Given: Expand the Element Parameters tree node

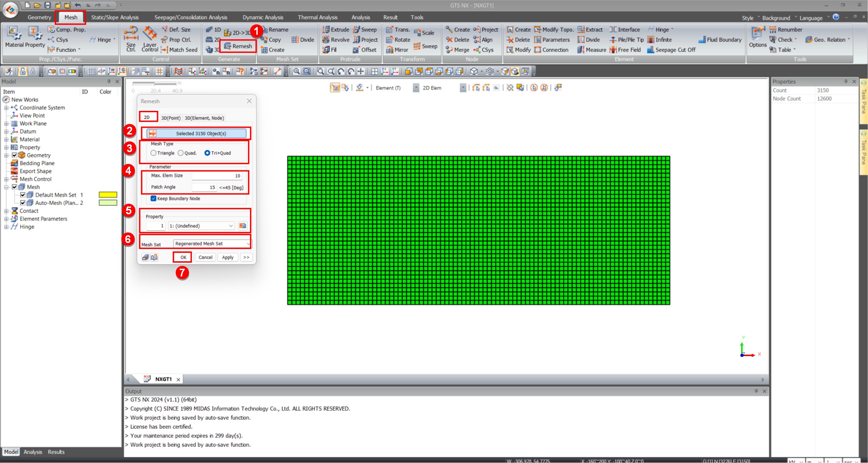Looking at the screenshot, I should pyautogui.click(x=6, y=219).
